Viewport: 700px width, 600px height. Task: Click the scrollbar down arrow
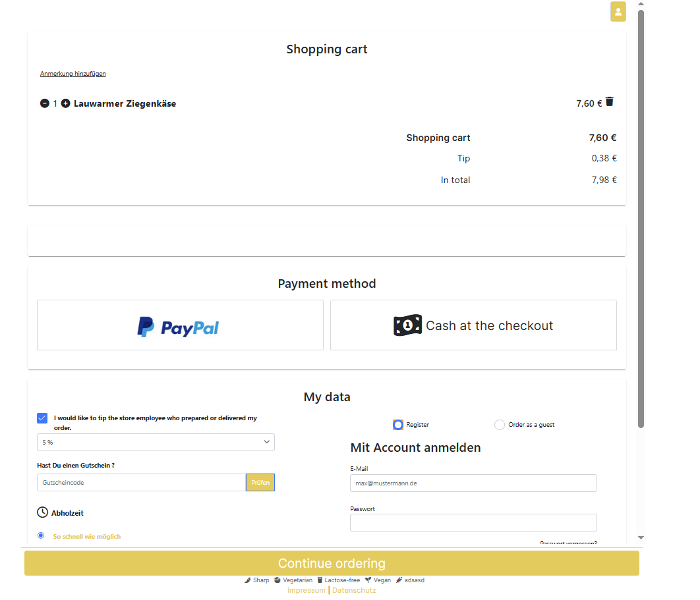tap(641, 537)
